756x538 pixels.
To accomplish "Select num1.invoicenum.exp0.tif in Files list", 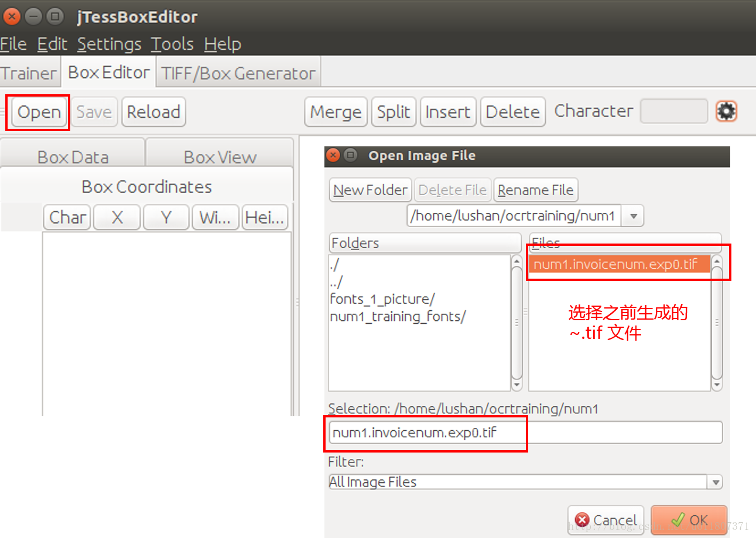I will coord(620,264).
